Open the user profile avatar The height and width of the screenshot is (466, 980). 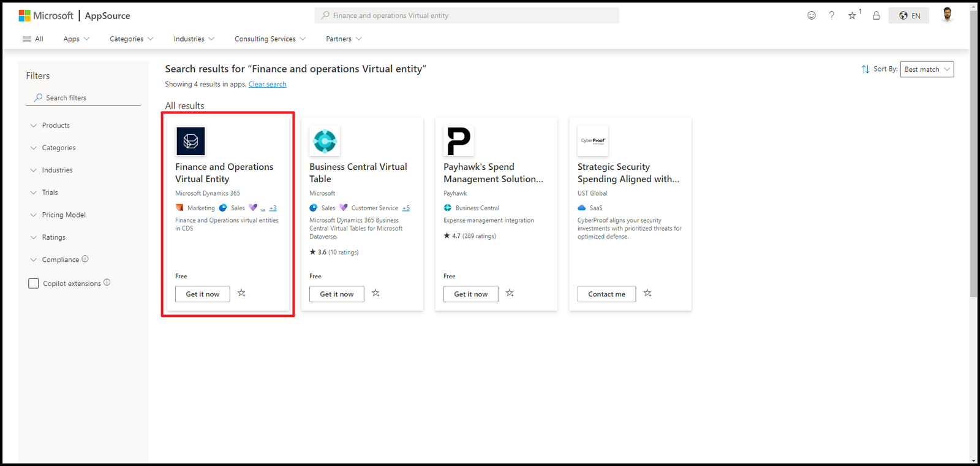[x=947, y=15]
